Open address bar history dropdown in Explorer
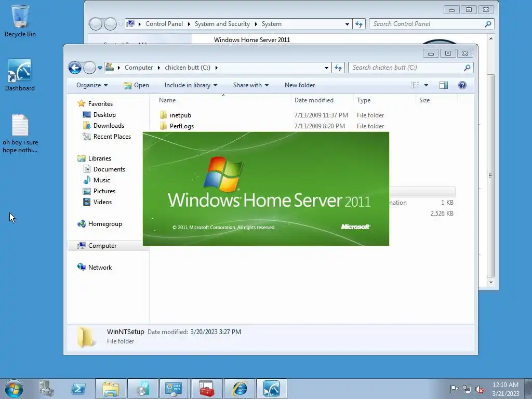This screenshot has height=399, width=532. [326, 68]
